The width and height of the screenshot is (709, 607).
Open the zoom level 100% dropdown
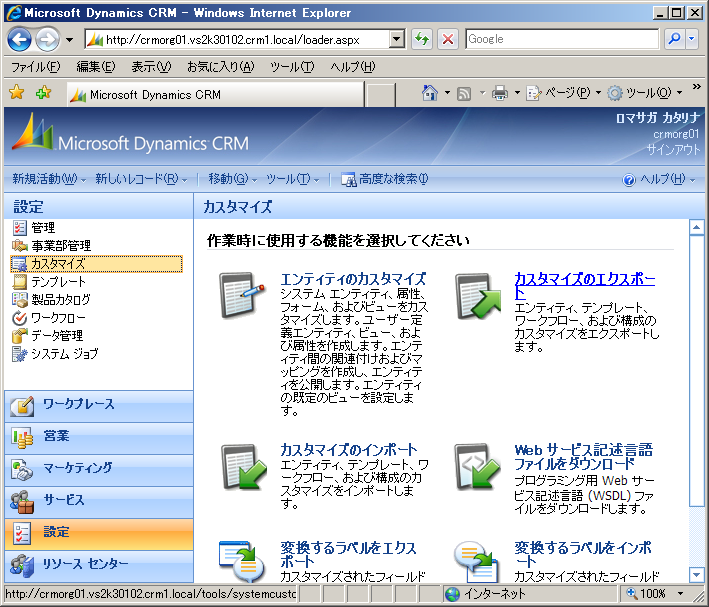(680, 593)
